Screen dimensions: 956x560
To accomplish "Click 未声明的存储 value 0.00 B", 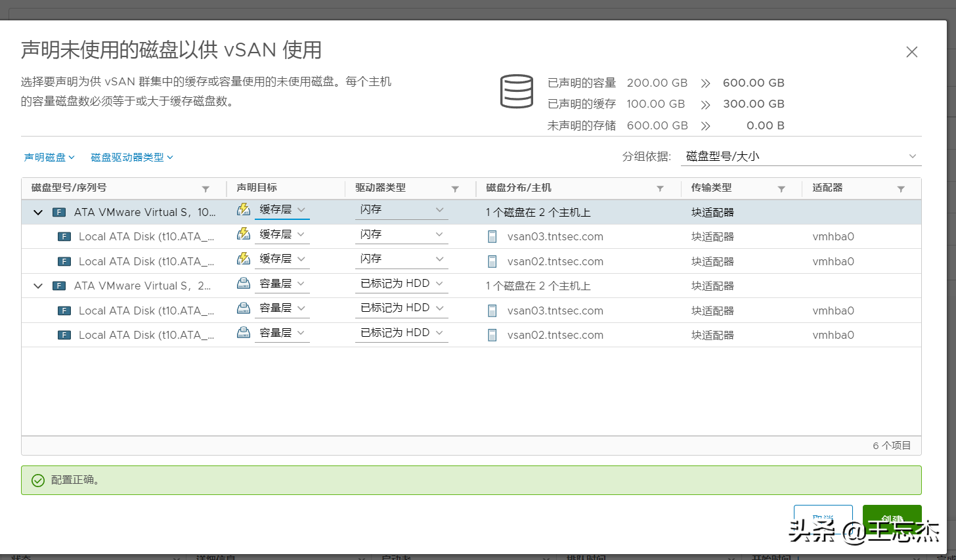I will coord(766,125).
